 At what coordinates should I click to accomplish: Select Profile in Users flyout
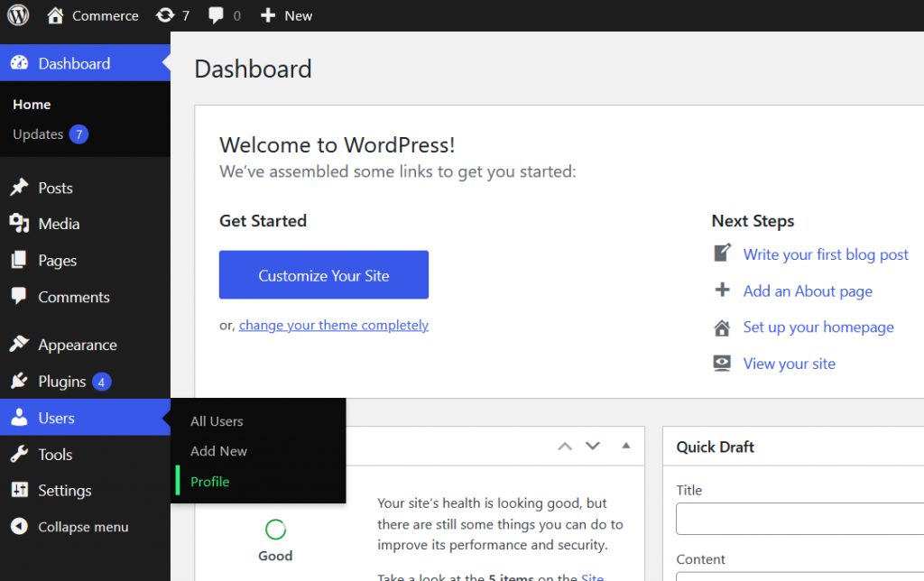point(209,482)
